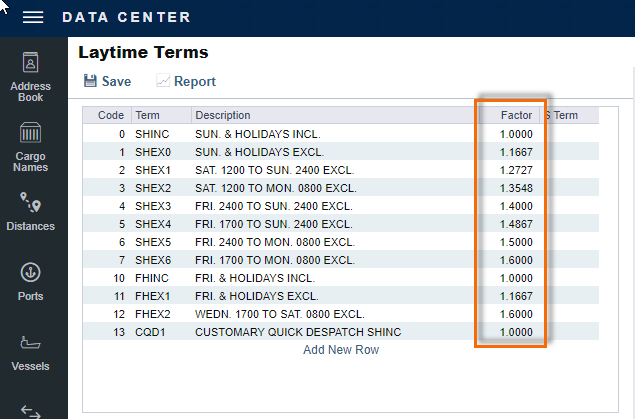This screenshot has width=635, height=419.
Task: Click the arrows icon below Vessels
Action: pos(30,410)
